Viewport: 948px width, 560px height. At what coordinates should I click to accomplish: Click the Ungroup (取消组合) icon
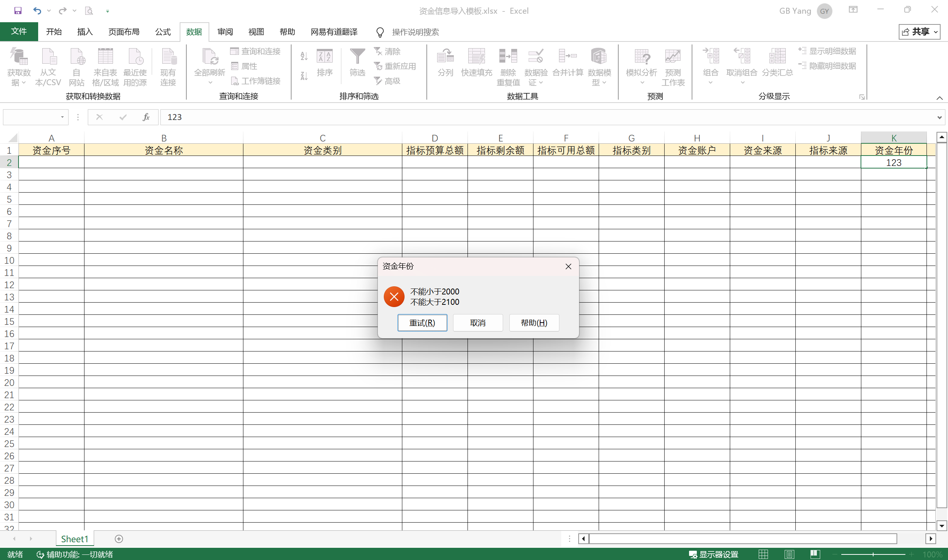(742, 66)
